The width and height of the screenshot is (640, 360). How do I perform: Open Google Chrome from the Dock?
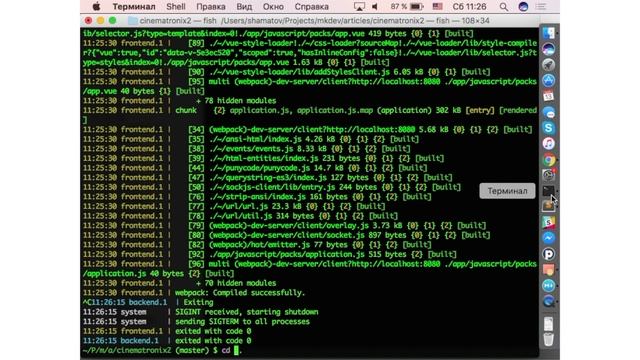549,160
